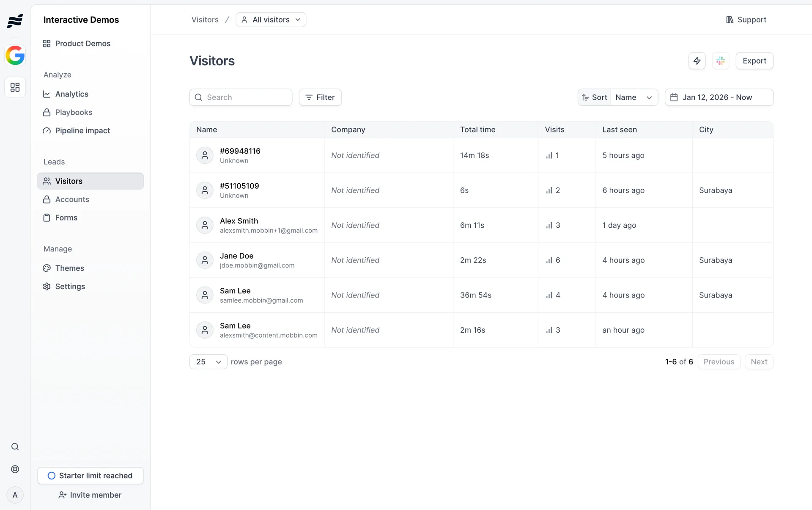Open the Slack integration icon
Screen dimensions: 812x510
[x=721, y=61]
